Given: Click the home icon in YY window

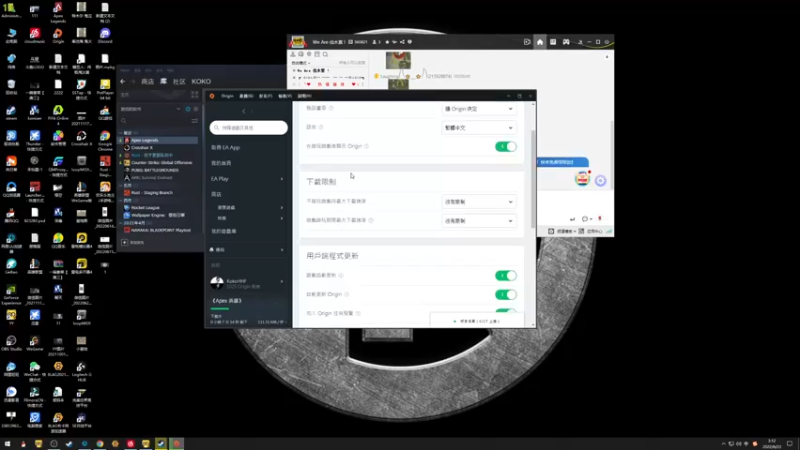Looking at the screenshot, I should coord(540,42).
